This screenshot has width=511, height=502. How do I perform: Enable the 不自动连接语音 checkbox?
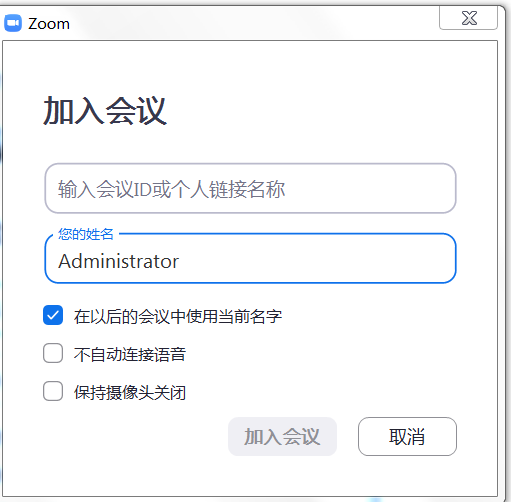[53, 353]
